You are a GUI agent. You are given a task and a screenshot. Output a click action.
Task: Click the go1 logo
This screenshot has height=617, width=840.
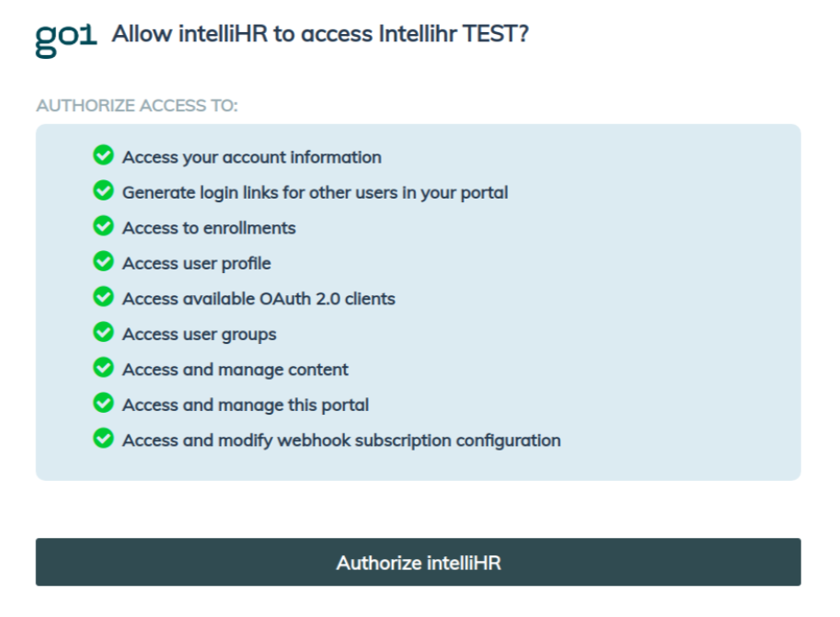tap(65, 37)
